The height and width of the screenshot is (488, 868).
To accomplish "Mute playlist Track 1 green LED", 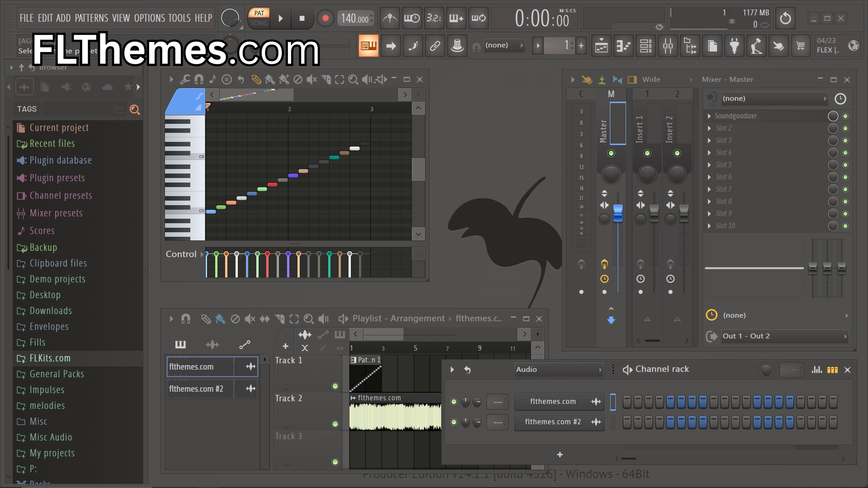I will (x=335, y=386).
